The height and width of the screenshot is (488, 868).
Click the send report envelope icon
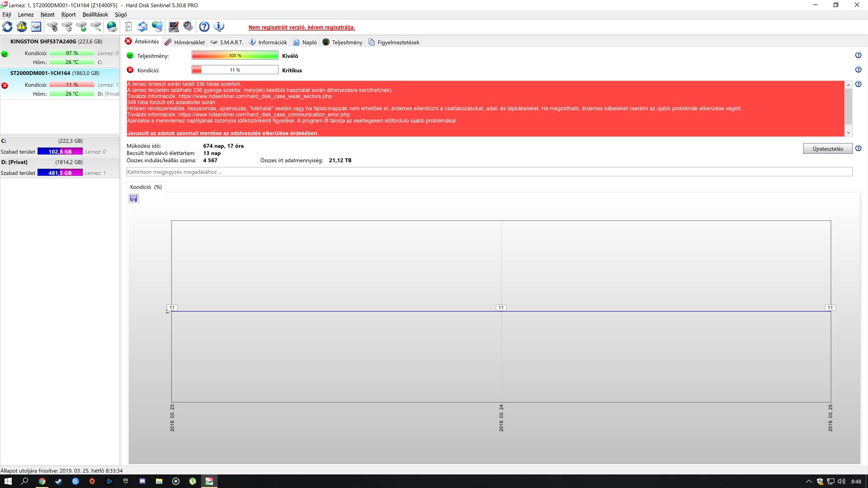pos(143,27)
